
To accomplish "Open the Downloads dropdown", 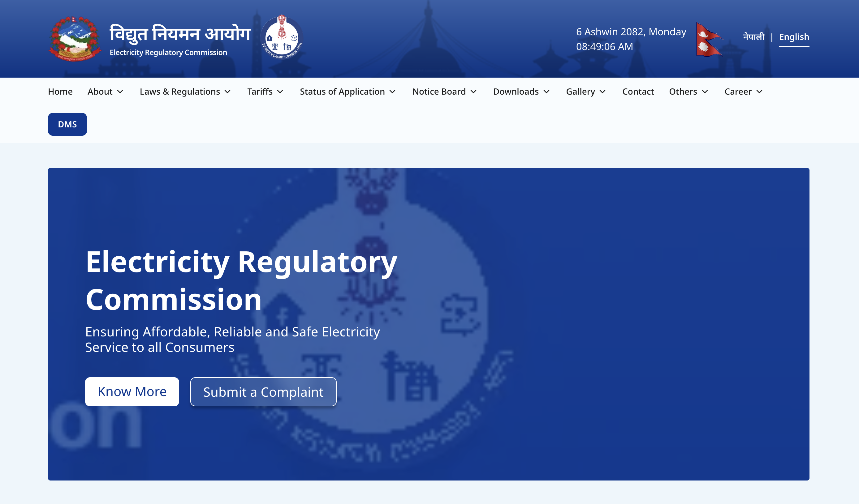I will pos(521,92).
